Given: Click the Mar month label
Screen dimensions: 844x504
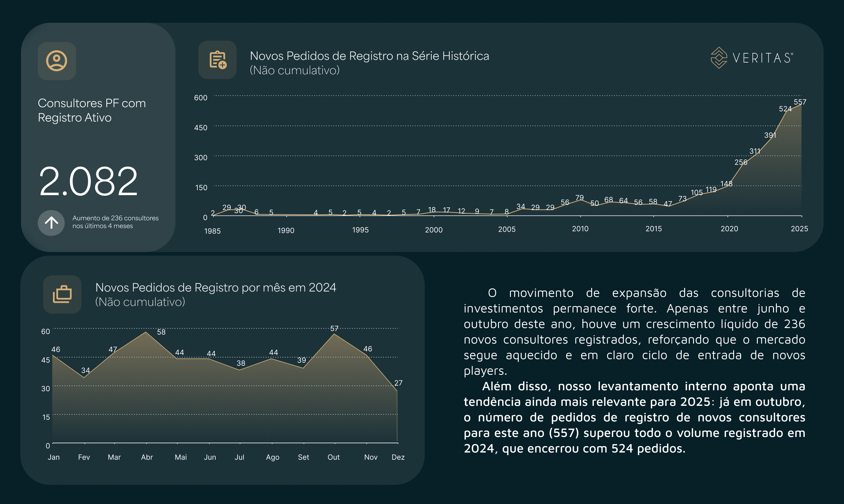Looking at the screenshot, I should tap(114, 457).
